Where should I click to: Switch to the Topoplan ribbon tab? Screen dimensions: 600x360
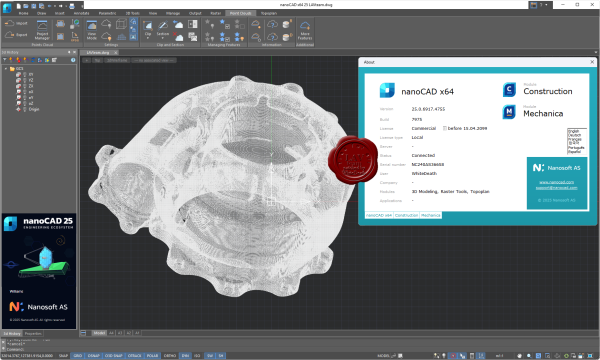point(269,13)
